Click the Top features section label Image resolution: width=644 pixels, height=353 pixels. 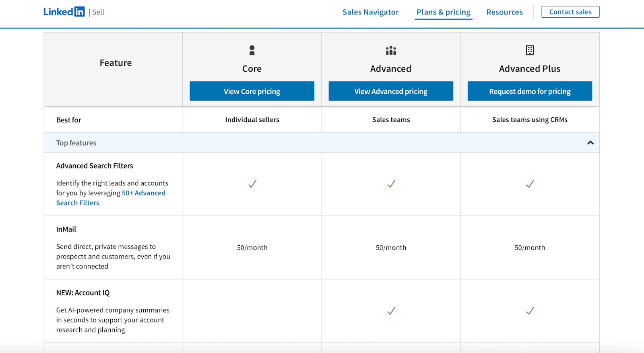point(76,143)
